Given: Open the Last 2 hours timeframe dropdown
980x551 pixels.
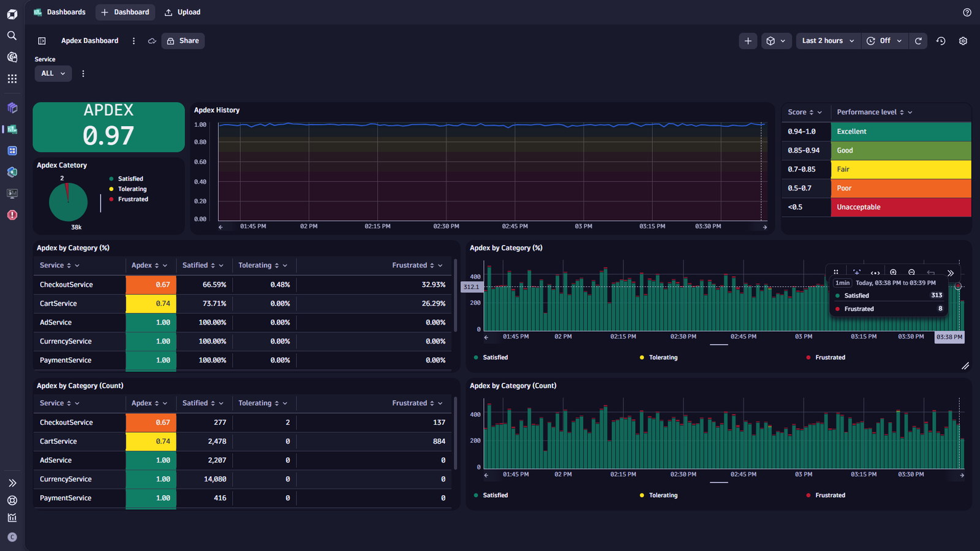Looking at the screenshot, I should coord(828,41).
